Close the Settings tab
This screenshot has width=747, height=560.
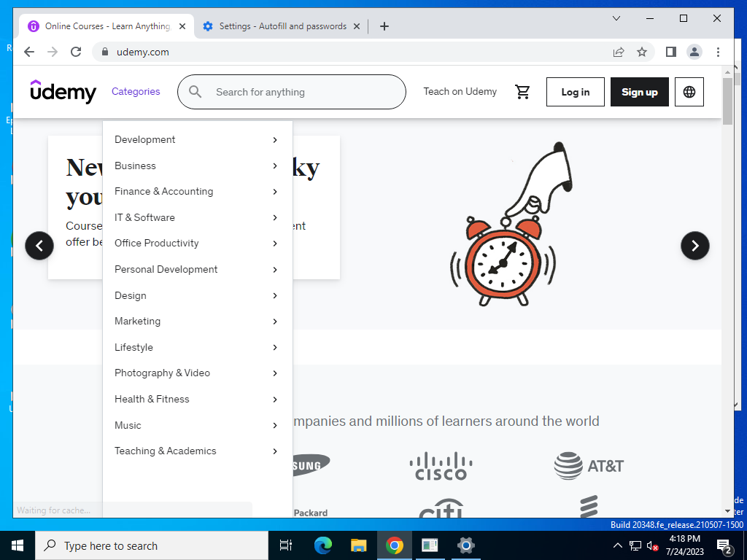click(x=356, y=26)
